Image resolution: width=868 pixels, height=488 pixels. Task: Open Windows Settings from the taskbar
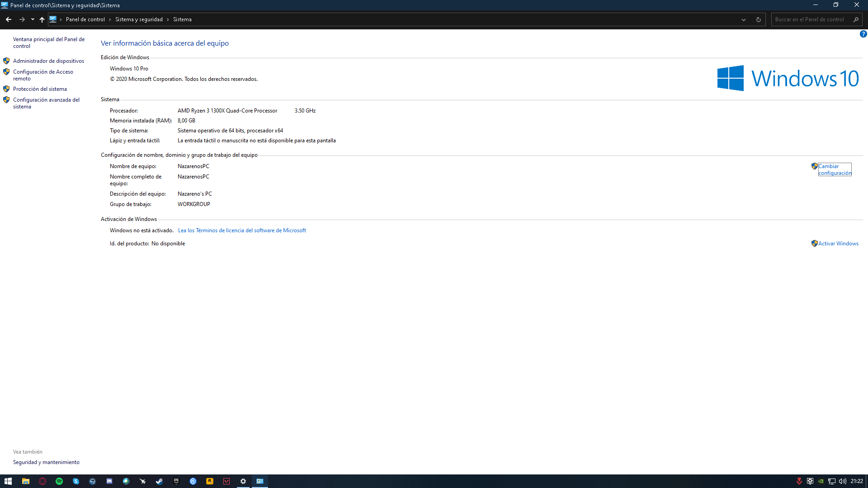243,481
